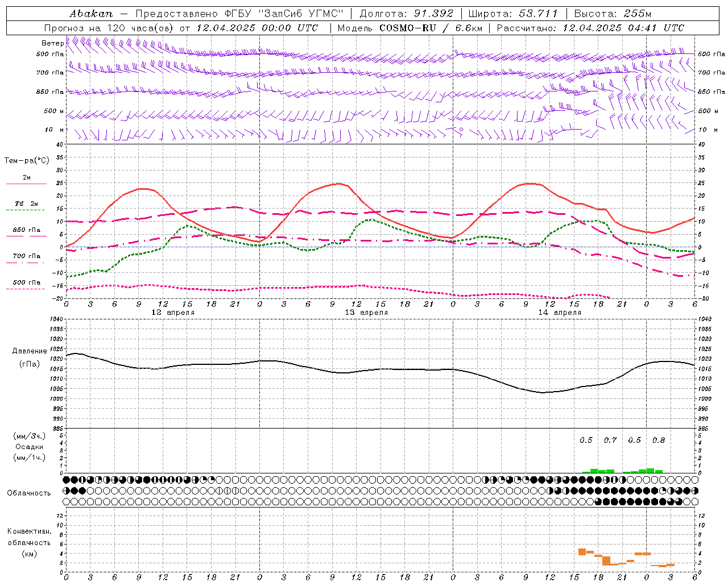Click the (км) convective height unit label
The image size is (728, 582).
30,554
